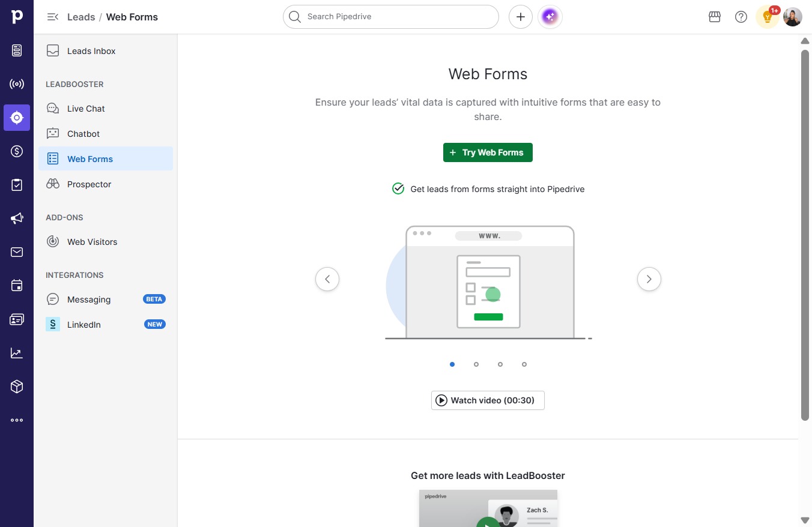Screen dimensions: 812x527
Task: Select Leads Inbox in the sidebar
Action: tap(106, 51)
